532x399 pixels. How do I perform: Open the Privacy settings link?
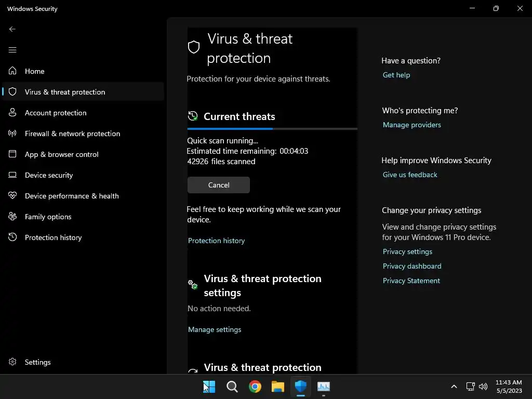(x=407, y=251)
